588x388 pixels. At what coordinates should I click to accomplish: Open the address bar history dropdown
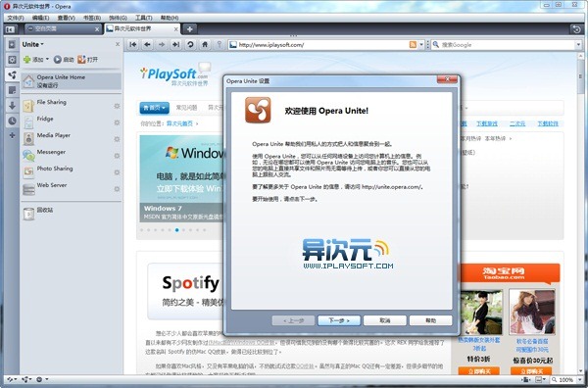(421, 45)
